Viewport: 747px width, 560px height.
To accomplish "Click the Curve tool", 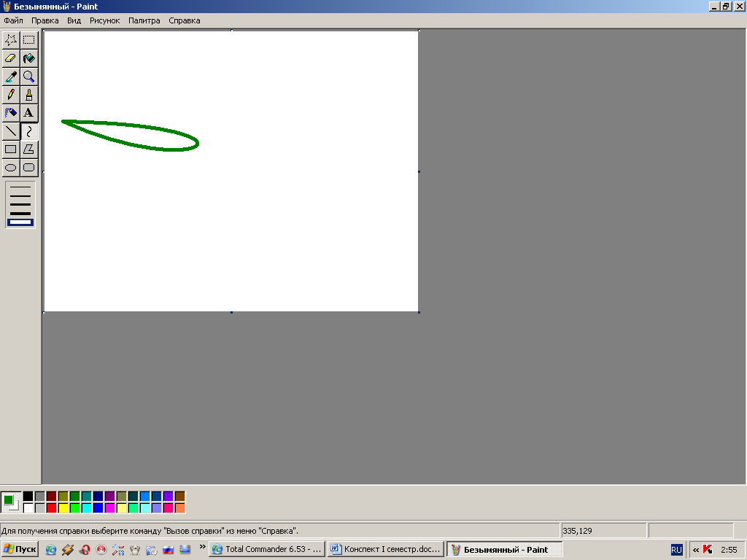I will click(29, 131).
